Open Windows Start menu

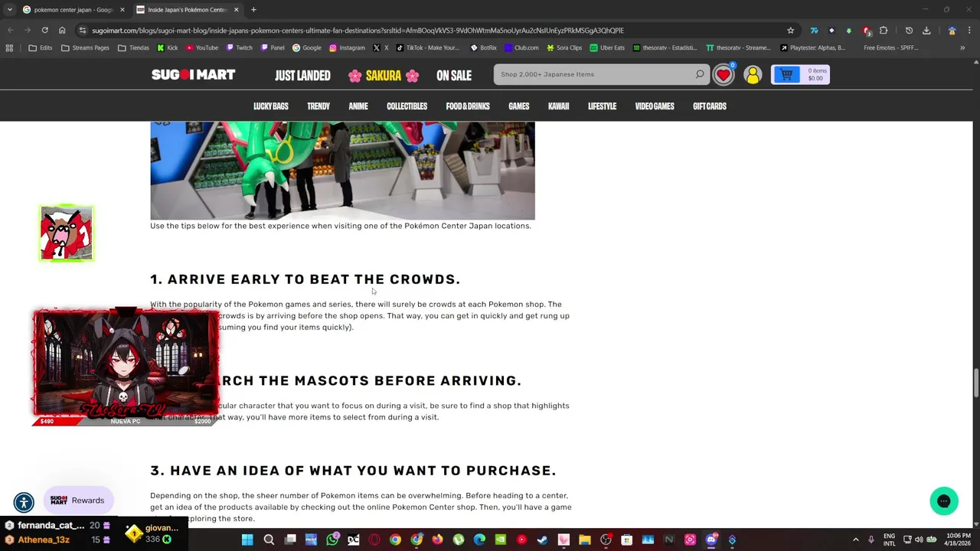point(247,540)
